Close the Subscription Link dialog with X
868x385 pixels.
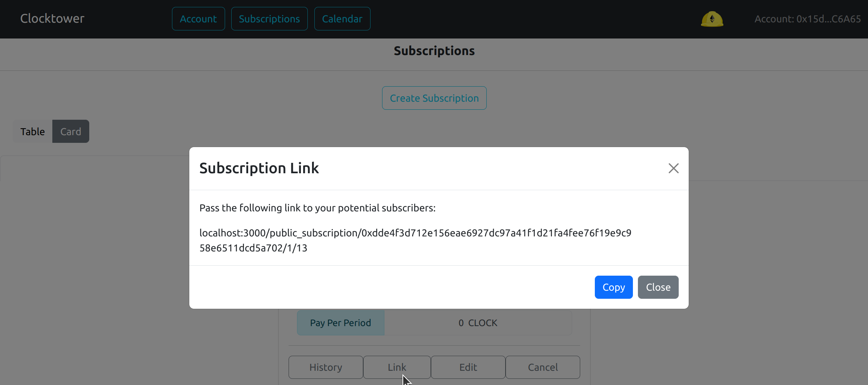coord(673,168)
